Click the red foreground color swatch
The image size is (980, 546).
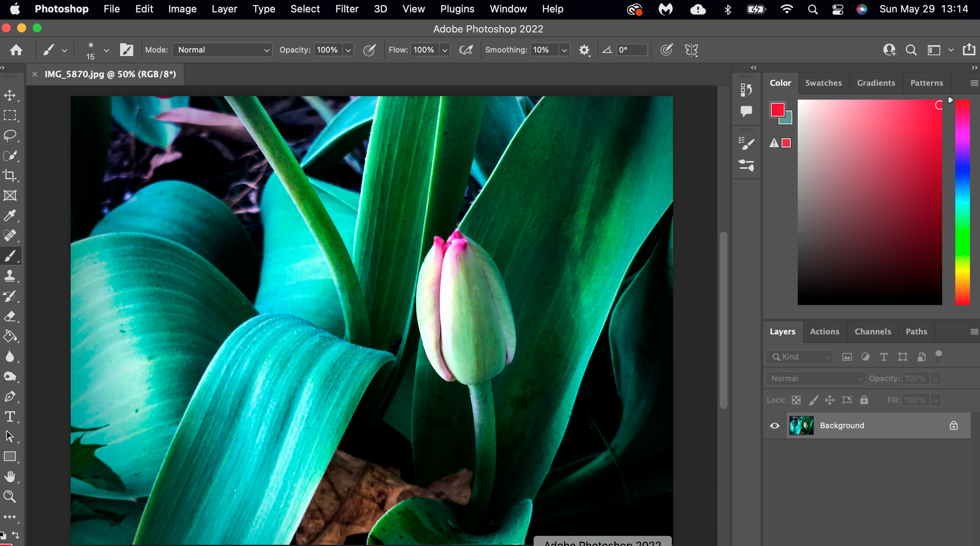click(x=777, y=110)
